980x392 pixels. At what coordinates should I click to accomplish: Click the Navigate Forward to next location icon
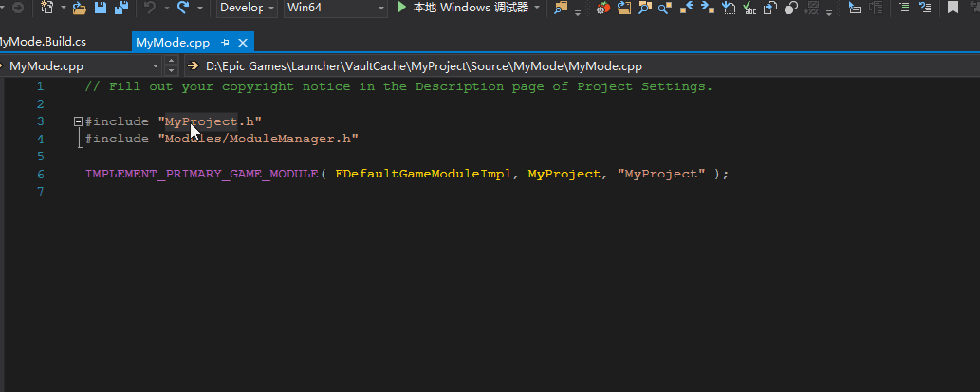pos(708,8)
